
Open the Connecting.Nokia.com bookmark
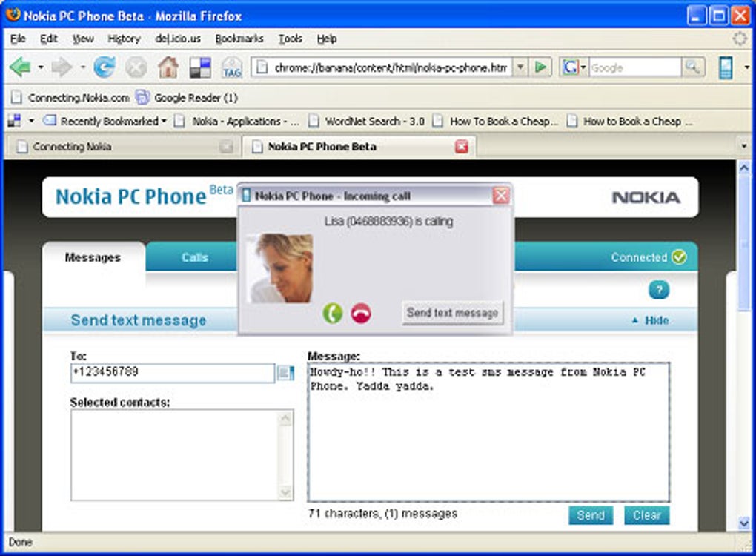coord(70,97)
